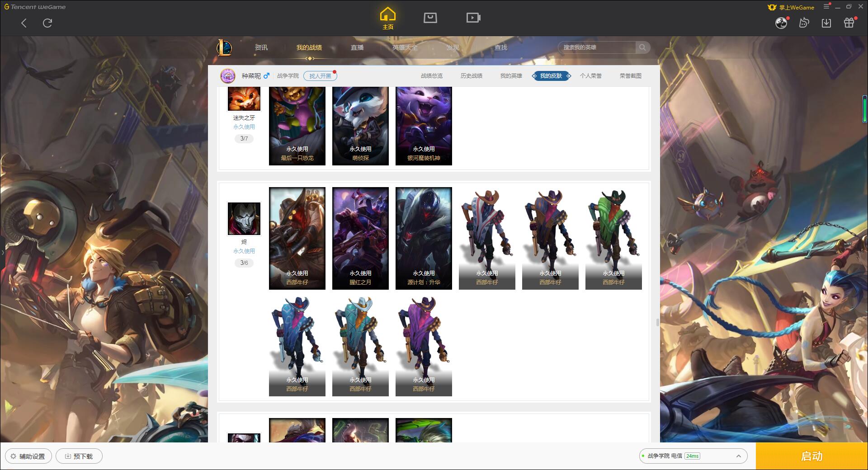The width and height of the screenshot is (868, 470).
Task: Click the 搜索我的英雄 search field
Action: [598, 47]
